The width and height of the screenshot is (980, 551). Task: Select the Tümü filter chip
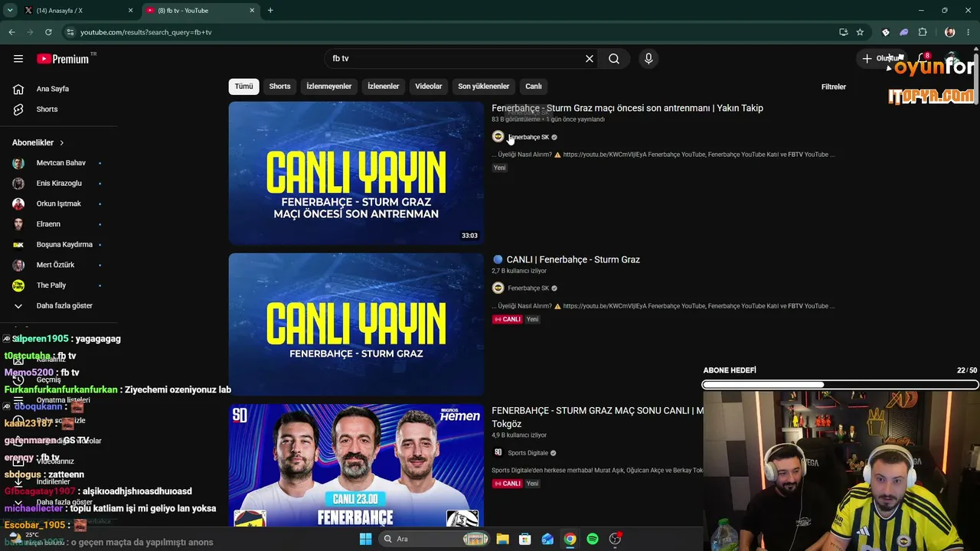pyautogui.click(x=243, y=86)
